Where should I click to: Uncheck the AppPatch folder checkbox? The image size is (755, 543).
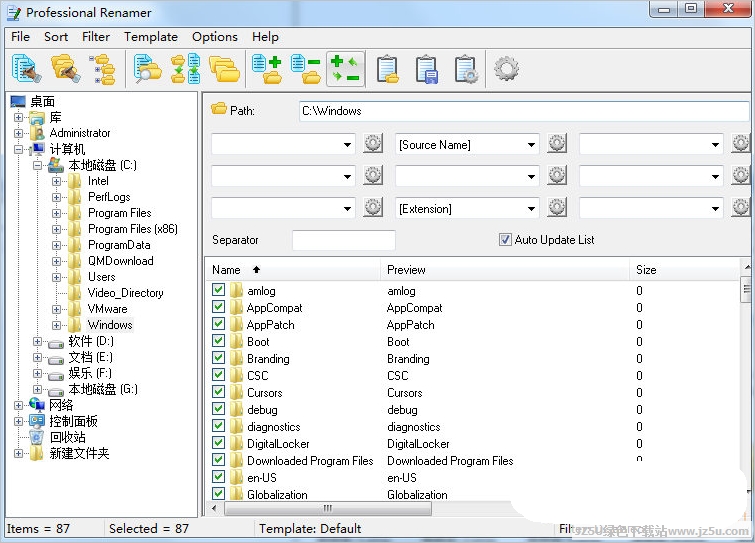[x=219, y=324]
